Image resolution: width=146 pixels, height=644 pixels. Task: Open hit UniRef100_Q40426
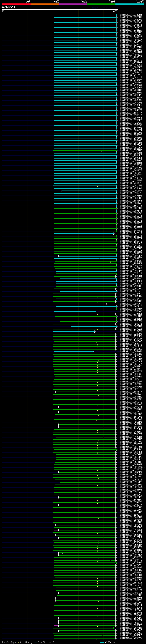131,27
